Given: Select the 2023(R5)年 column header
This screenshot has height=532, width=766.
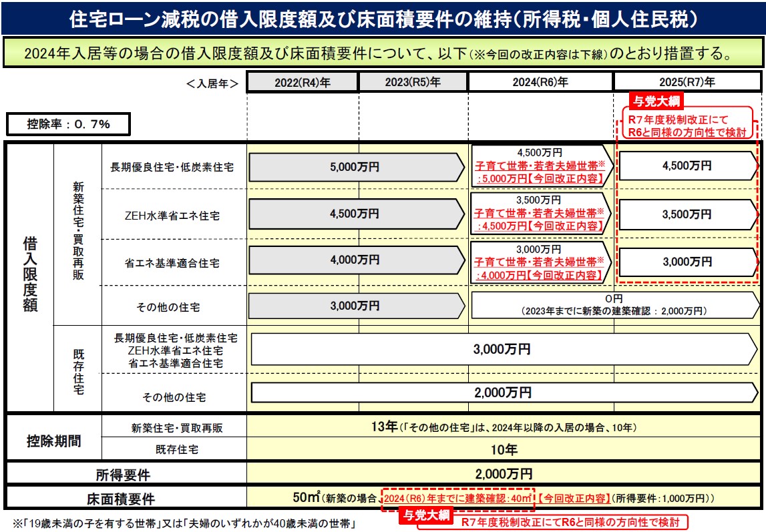Looking at the screenshot, I should 413,82.
